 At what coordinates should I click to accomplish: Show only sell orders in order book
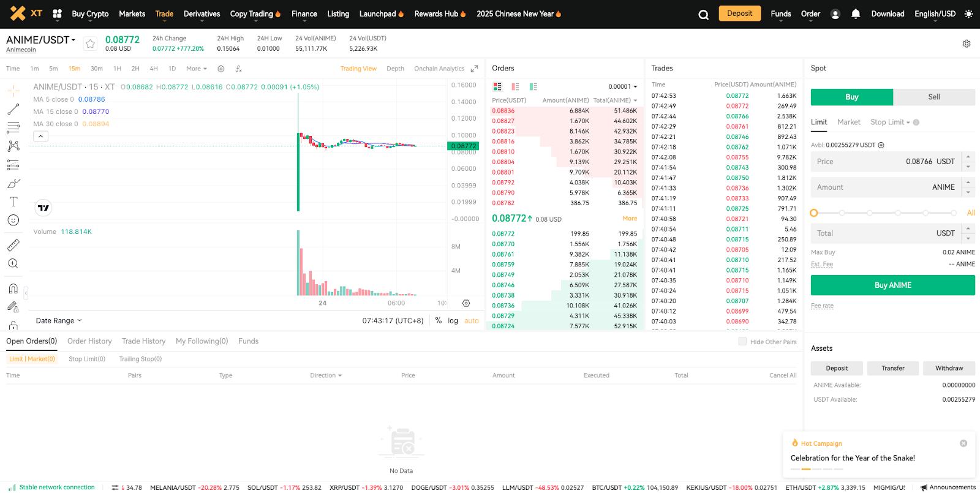coord(515,87)
